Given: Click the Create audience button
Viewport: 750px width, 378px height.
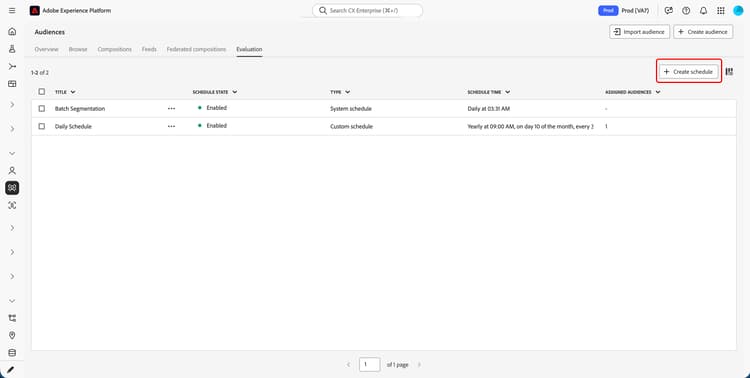Looking at the screenshot, I should coord(703,32).
